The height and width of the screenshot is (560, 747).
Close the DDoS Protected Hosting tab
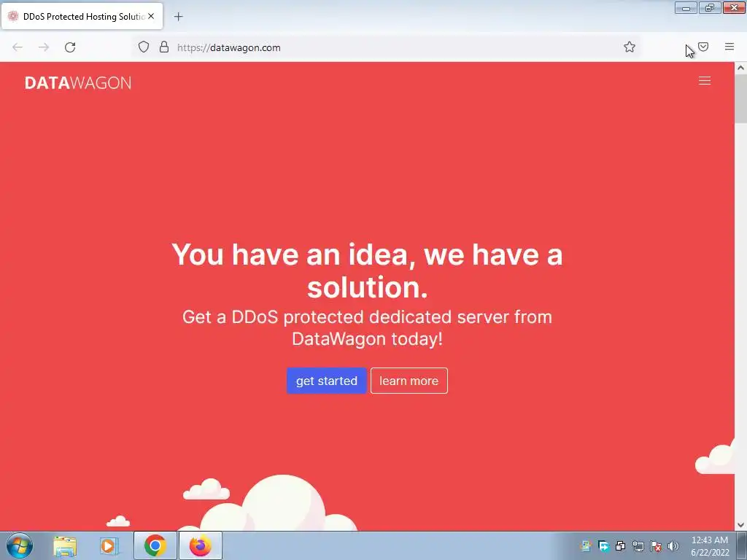coord(151,16)
